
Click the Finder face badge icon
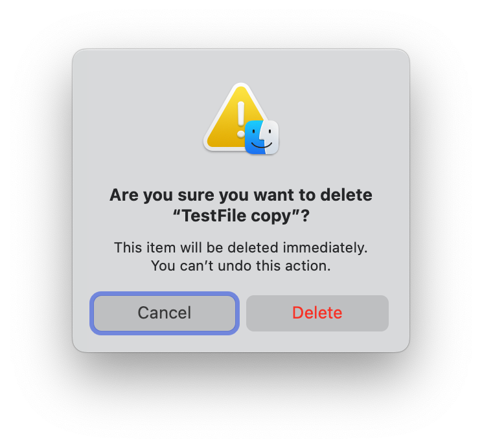point(262,137)
